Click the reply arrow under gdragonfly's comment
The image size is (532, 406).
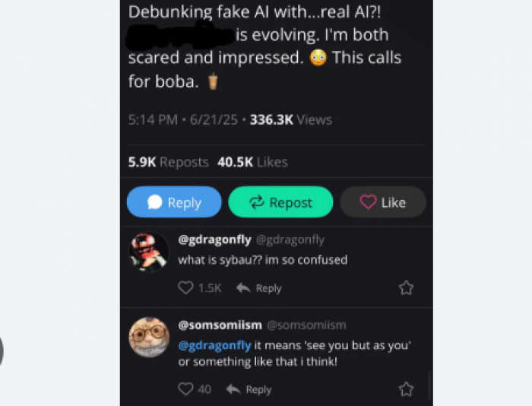[258, 288]
